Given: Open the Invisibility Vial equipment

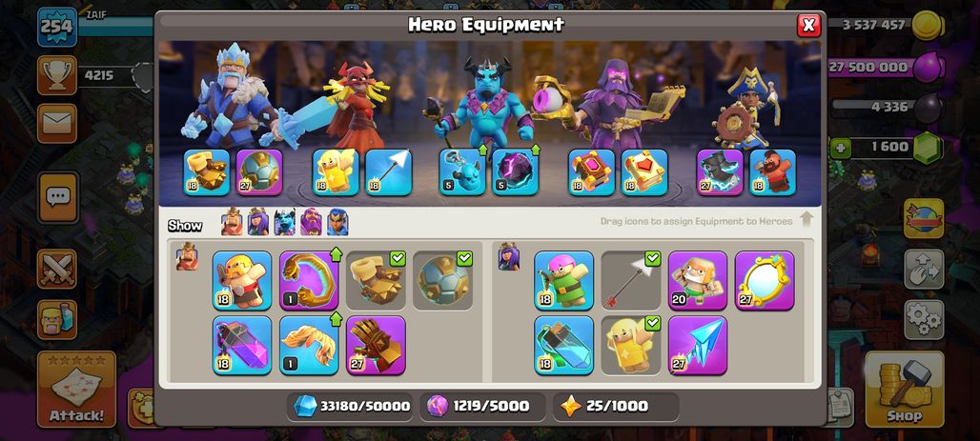Looking at the screenshot, I should [x=563, y=346].
